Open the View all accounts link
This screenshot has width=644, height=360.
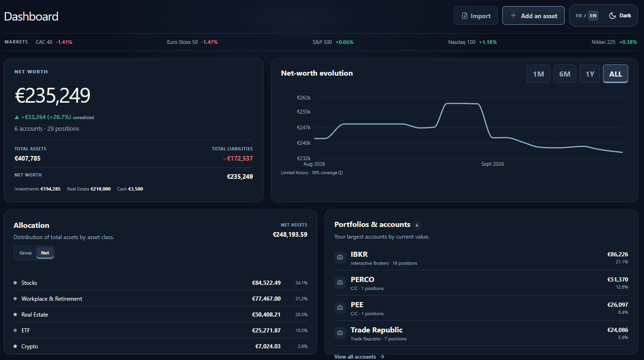coord(359,357)
